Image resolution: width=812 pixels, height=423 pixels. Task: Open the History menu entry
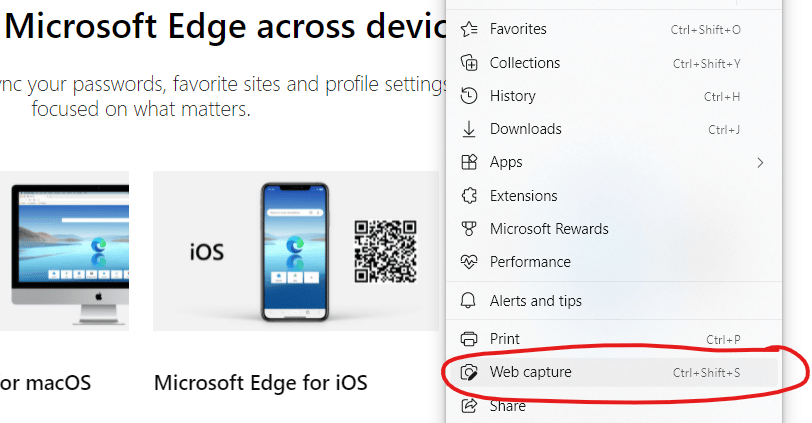pos(512,96)
